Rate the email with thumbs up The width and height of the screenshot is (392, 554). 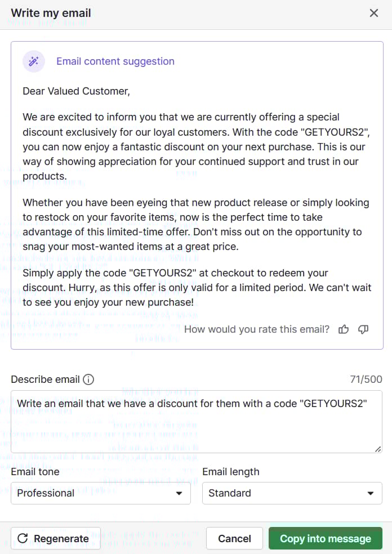coord(344,329)
